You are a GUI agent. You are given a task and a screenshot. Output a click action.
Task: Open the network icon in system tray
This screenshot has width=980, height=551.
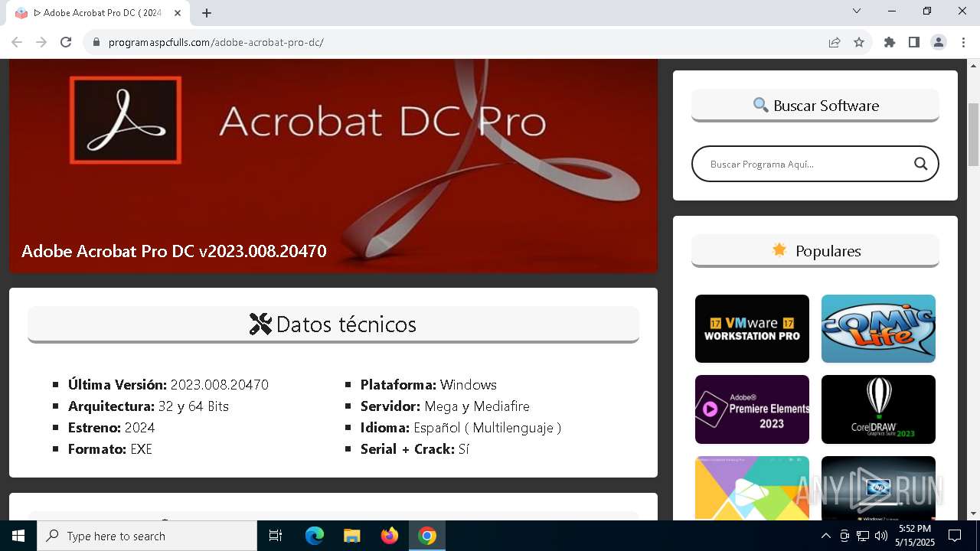(863, 536)
